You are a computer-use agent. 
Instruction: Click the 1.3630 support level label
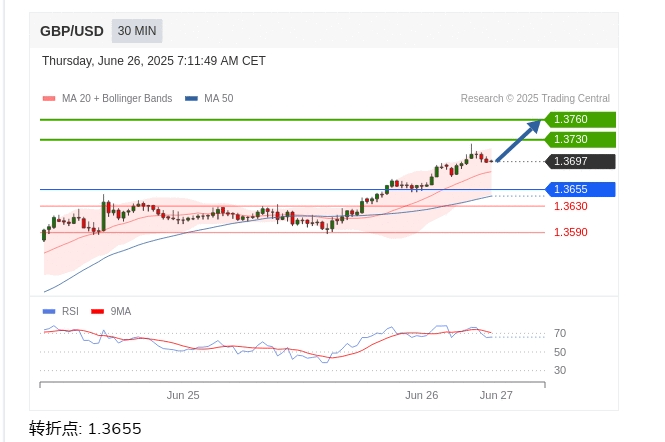tap(571, 206)
